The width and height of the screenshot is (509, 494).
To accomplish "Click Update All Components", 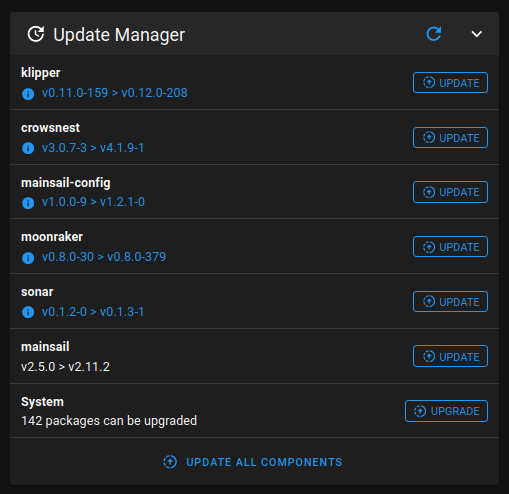I will coord(253,462).
